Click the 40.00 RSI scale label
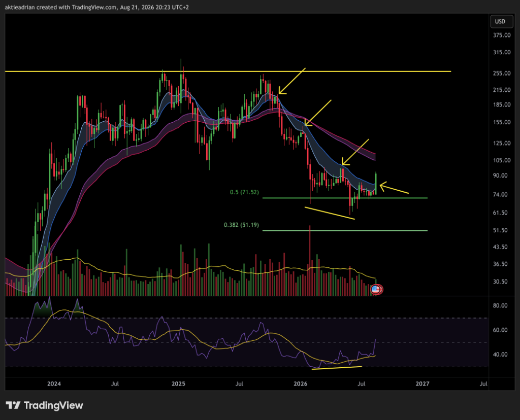Image resolution: width=520 pixels, height=420 pixels. tap(500, 355)
